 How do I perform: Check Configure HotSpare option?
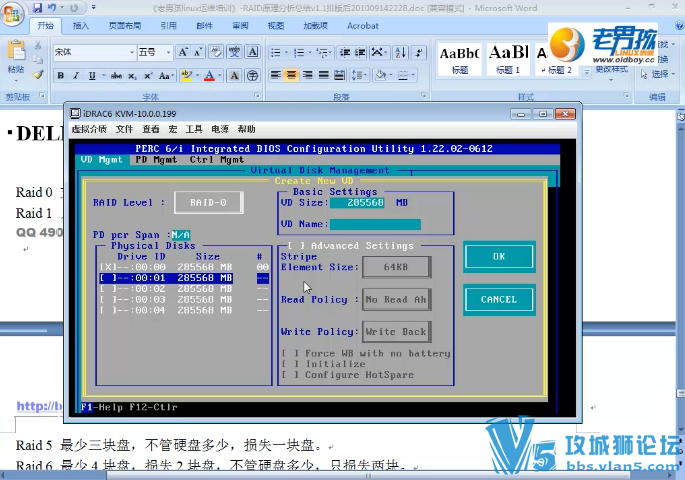(291, 375)
